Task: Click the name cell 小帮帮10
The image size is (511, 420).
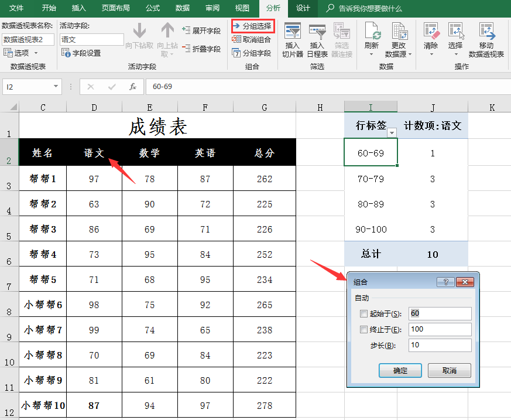Action: point(43,405)
